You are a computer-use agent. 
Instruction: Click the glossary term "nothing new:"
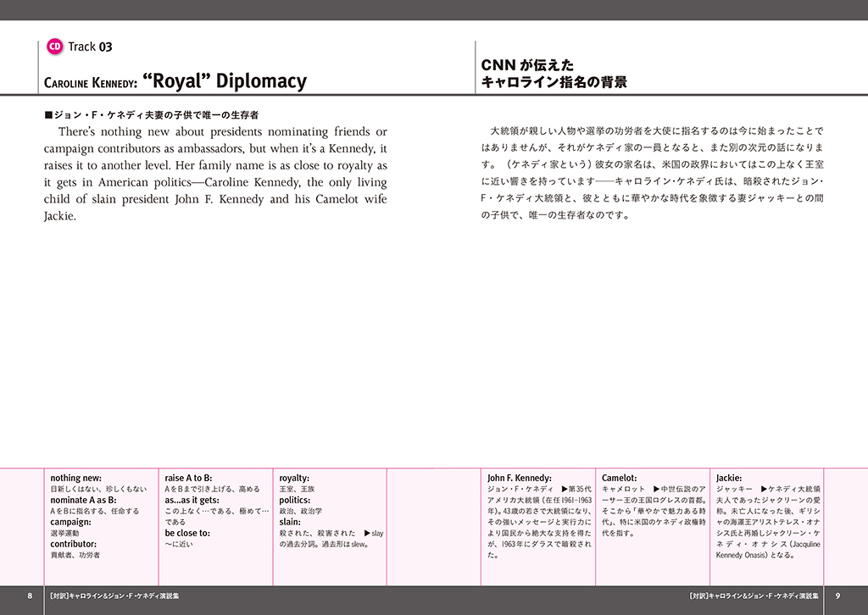tap(75, 478)
